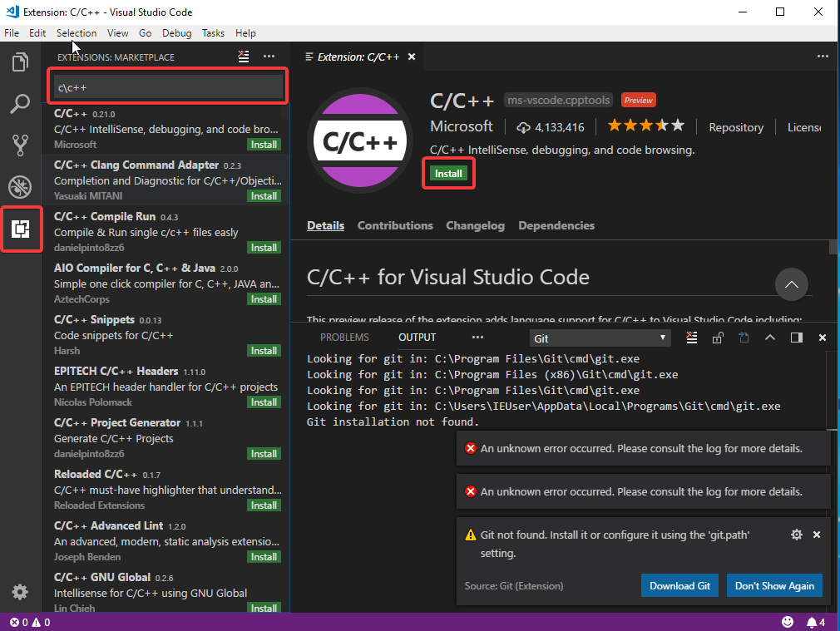
Task: Switch to the OUTPUT panel tab
Action: coord(417,338)
